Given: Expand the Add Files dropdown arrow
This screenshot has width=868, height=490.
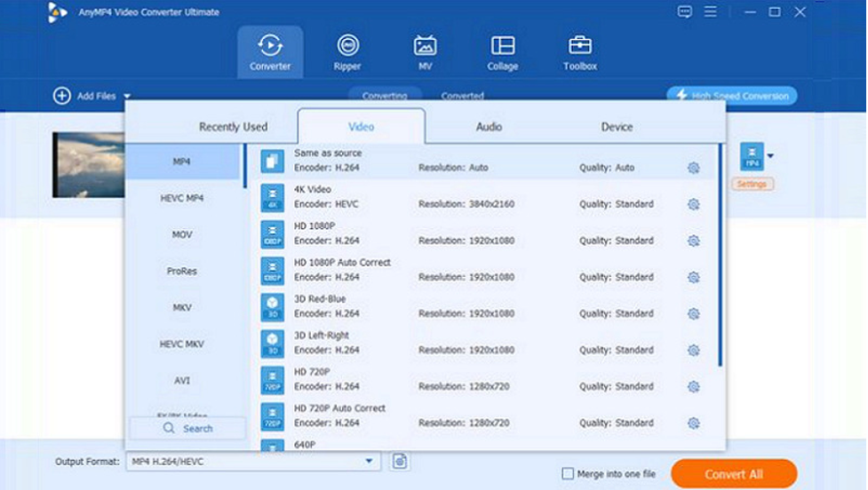Looking at the screenshot, I should point(127,96).
